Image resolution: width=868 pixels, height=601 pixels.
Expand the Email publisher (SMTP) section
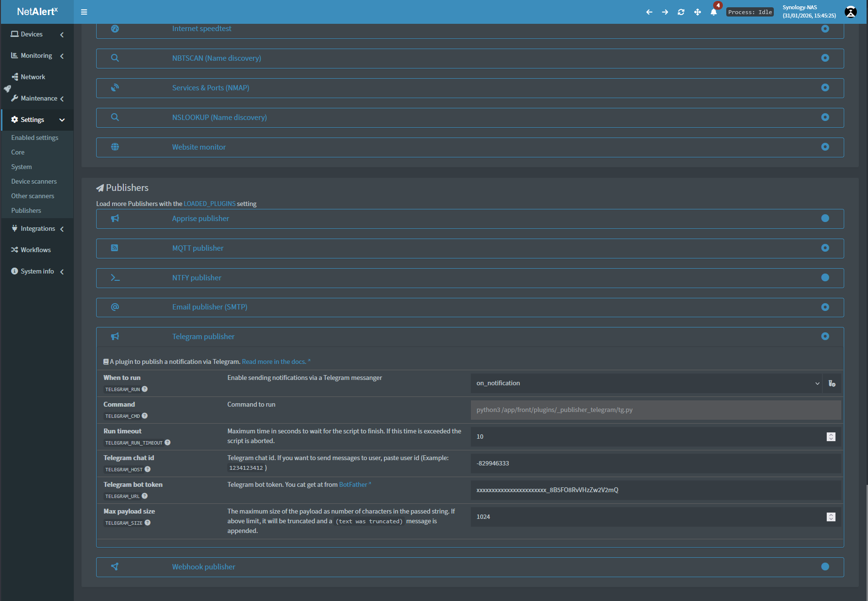tap(209, 307)
